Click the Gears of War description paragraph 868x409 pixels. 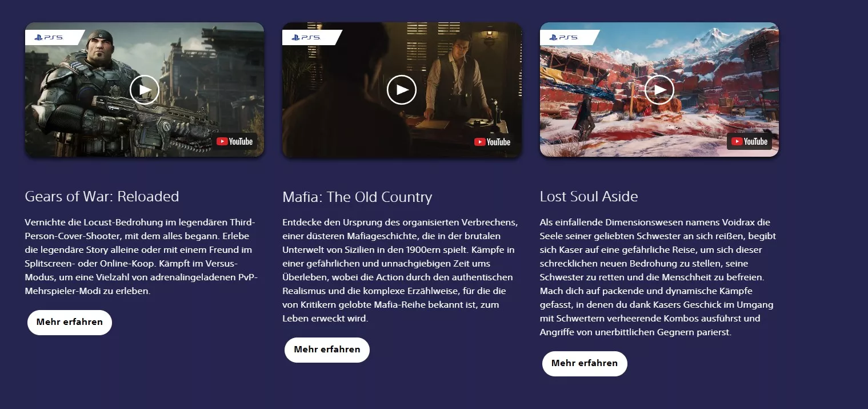140,256
